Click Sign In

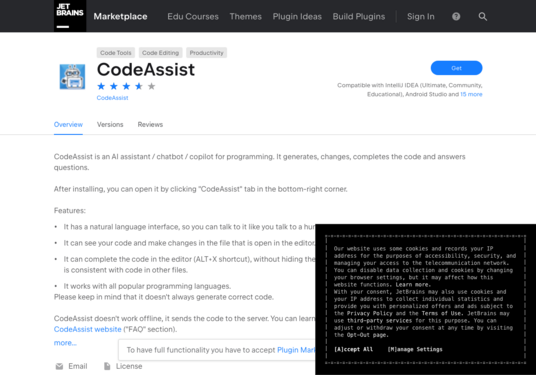(420, 16)
